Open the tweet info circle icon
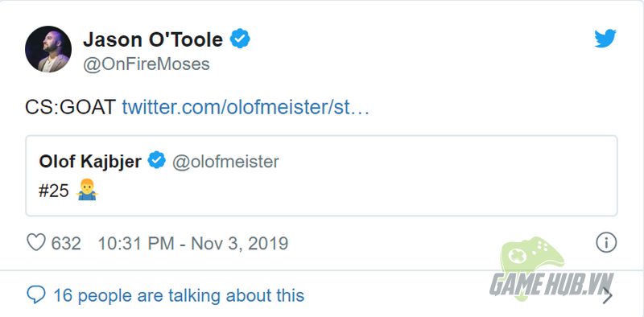Image resolution: width=644 pixels, height=317 pixels. (606, 242)
